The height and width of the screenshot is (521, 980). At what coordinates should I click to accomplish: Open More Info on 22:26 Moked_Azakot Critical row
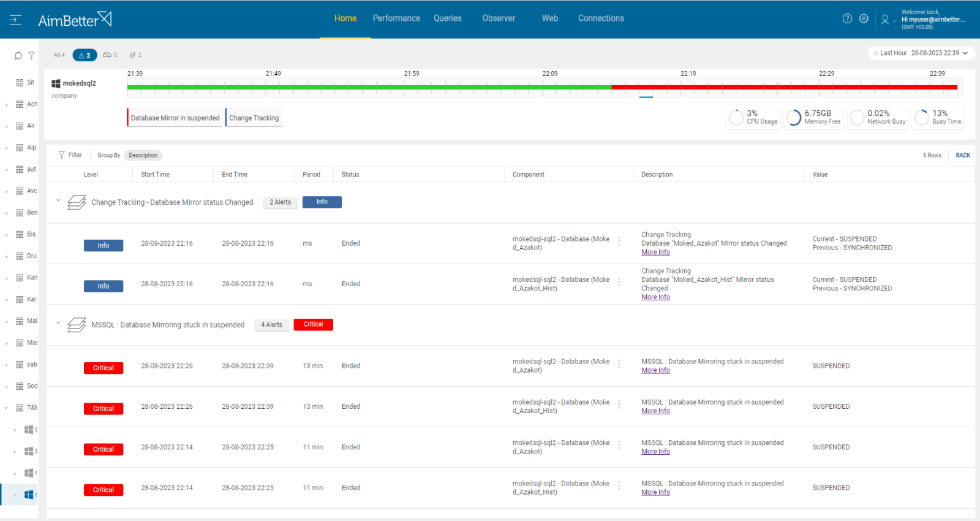click(x=655, y=371)
